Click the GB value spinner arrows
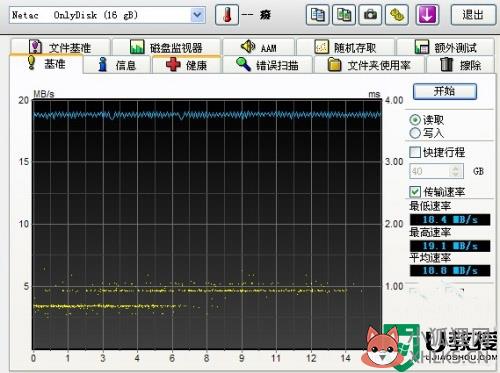The width and height of the screenshot is (500, 373). pos(456,171)
